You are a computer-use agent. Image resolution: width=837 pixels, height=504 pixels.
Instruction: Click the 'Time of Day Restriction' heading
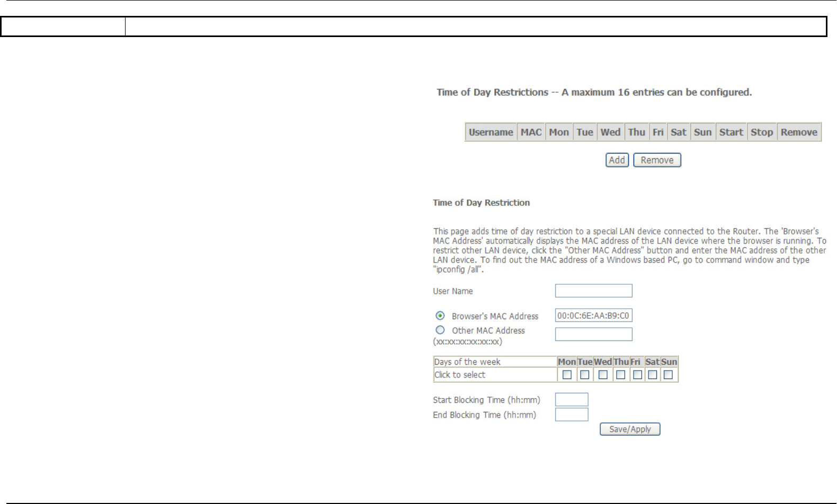481,203
